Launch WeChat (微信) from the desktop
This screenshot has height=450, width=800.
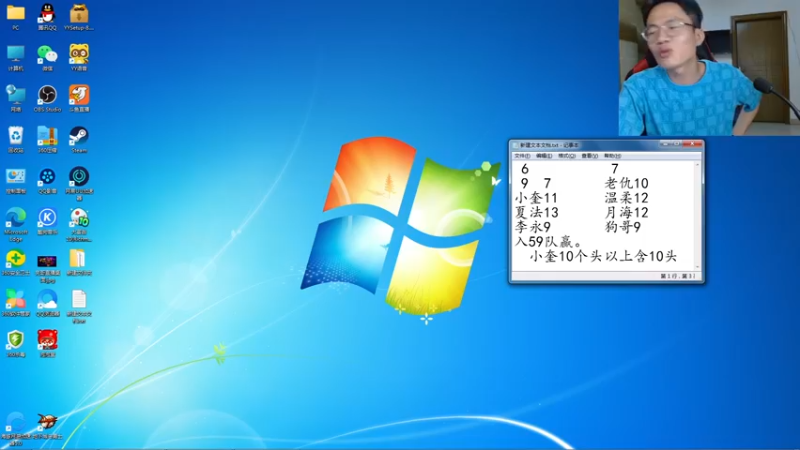point(47,54)
